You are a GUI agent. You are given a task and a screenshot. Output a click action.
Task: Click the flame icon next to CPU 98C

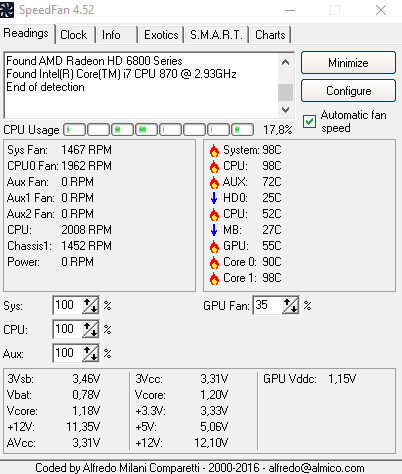coord(214,166)
